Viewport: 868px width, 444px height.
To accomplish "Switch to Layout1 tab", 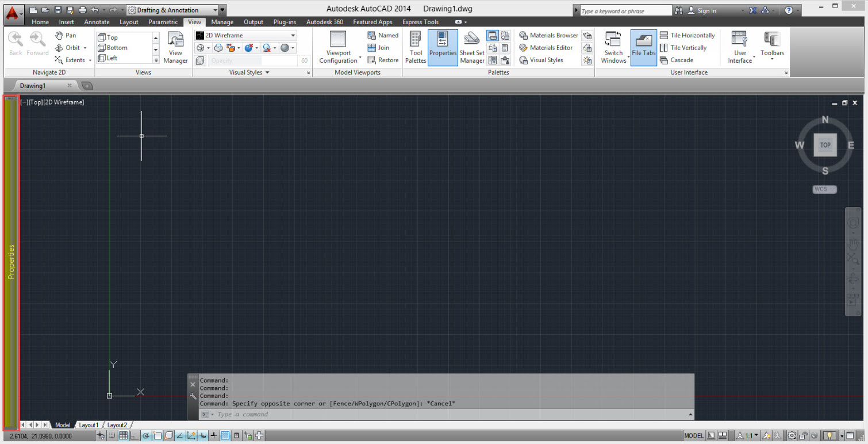I will pos(89,425).
